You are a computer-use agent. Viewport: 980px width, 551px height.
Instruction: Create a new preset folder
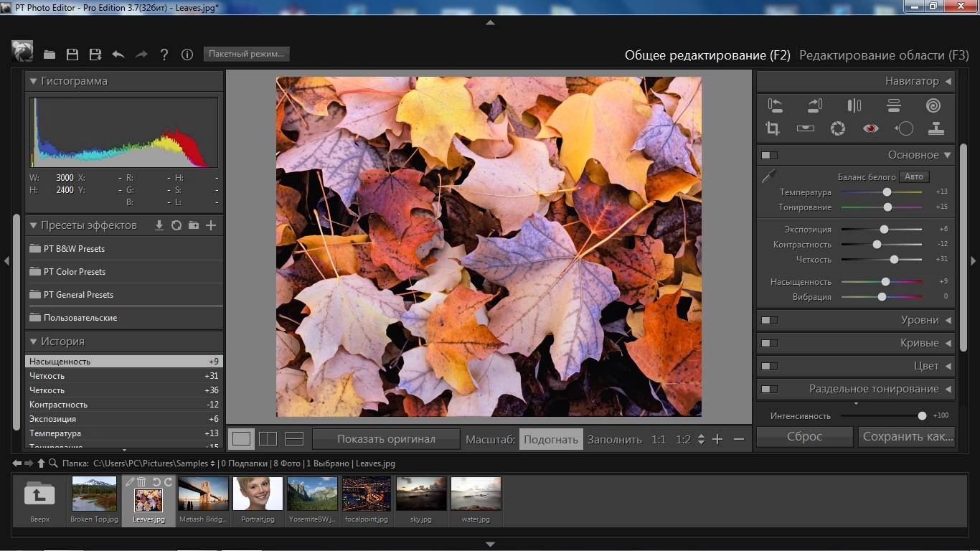[194, 225]
